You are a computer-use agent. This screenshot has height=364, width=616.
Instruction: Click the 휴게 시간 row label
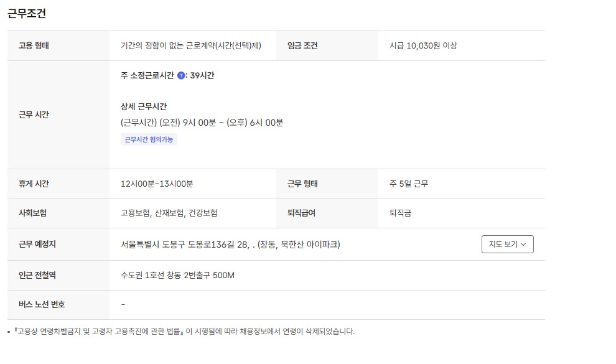click(x=34, y=184)
